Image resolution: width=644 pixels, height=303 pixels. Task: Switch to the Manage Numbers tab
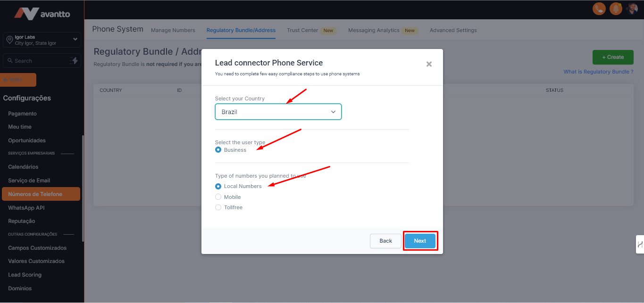173,30
